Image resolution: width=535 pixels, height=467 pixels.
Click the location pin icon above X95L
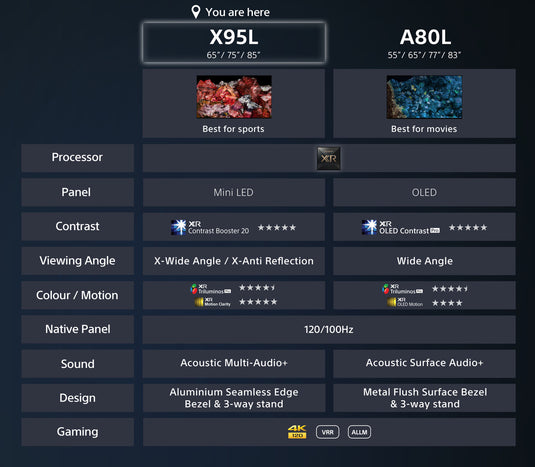196,12
